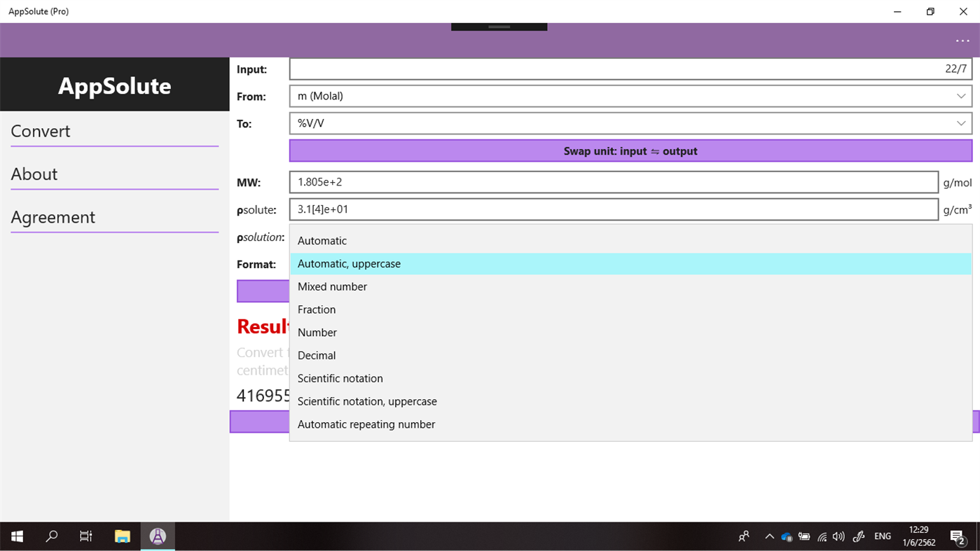Click the Swap unit input output button

click(630, 151)
